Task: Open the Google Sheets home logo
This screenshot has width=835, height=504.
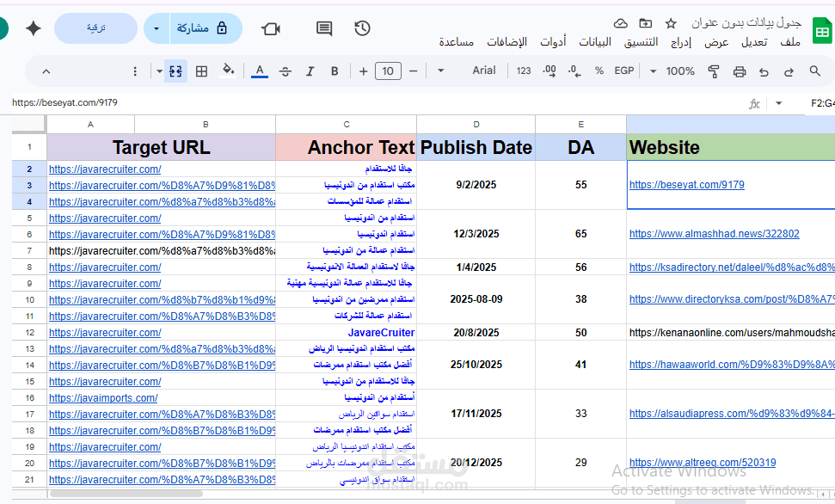Action: click(x=822, y=31)
